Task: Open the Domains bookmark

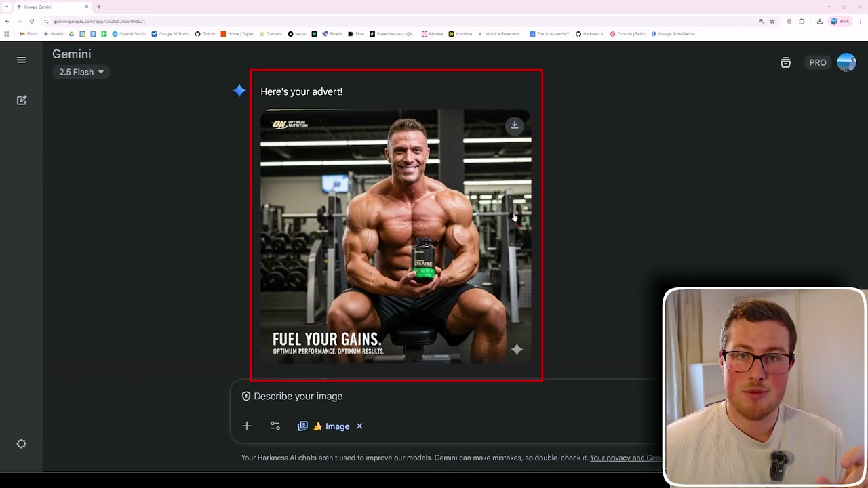Action: [x=271, y=33]
